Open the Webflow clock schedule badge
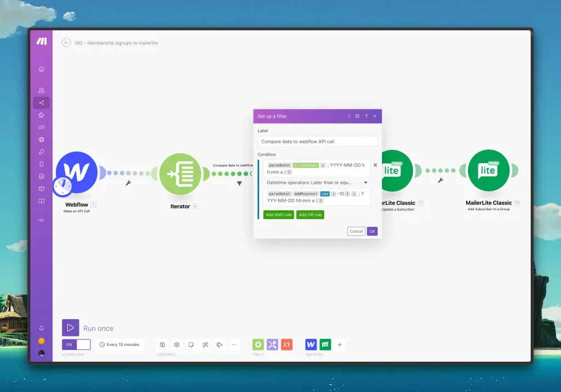Image resolution: width=561 pixels, height=392 pixels. 62,186
